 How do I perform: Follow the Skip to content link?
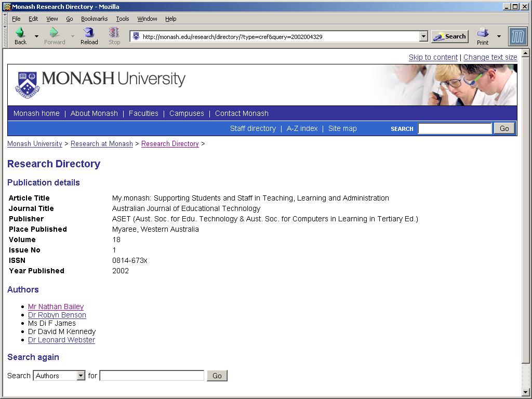(x=433, y=57)
